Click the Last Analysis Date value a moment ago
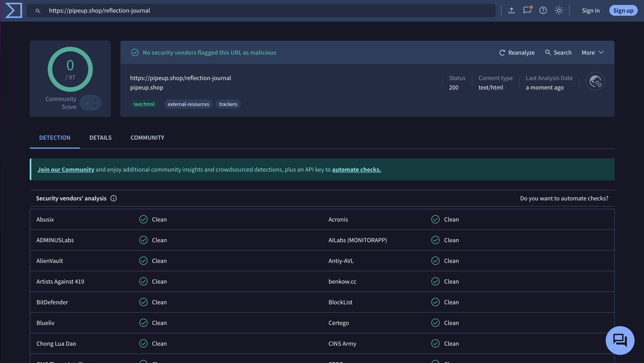 click(x=545, y=88)
